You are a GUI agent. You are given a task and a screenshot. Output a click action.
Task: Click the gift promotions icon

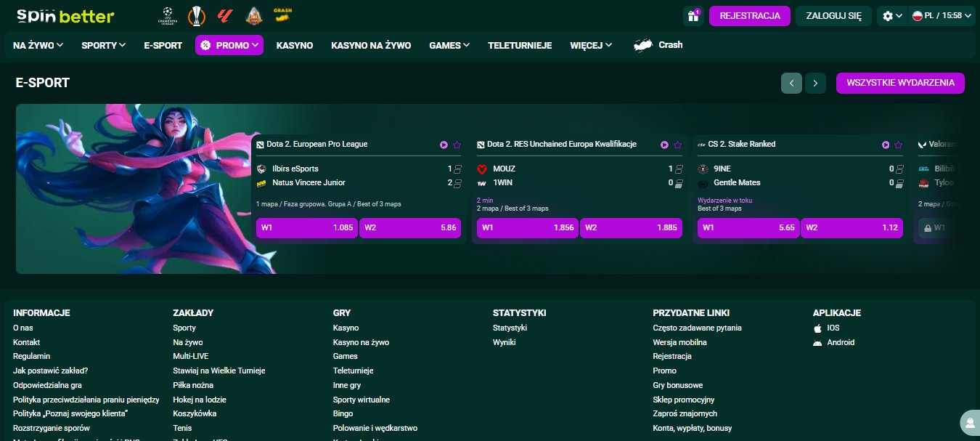[692, 15]
